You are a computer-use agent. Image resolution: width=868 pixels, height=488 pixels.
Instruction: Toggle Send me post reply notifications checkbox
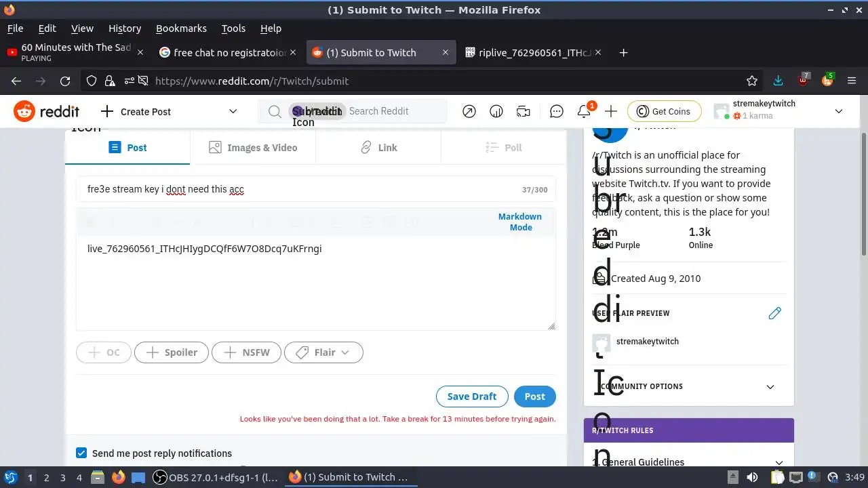[x=81, y=453]
